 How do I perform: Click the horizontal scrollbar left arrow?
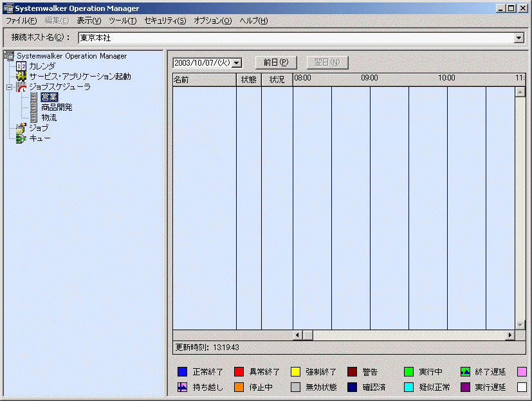click(298, 335)
